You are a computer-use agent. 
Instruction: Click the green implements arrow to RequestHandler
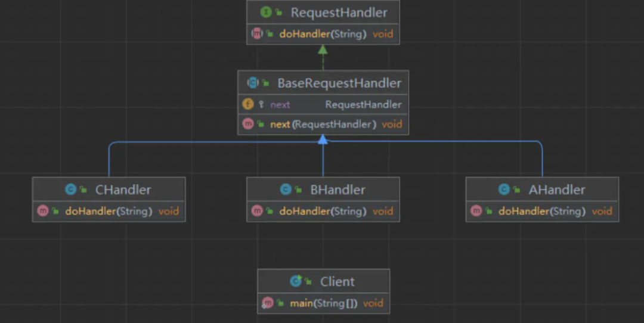pos(323,57)
